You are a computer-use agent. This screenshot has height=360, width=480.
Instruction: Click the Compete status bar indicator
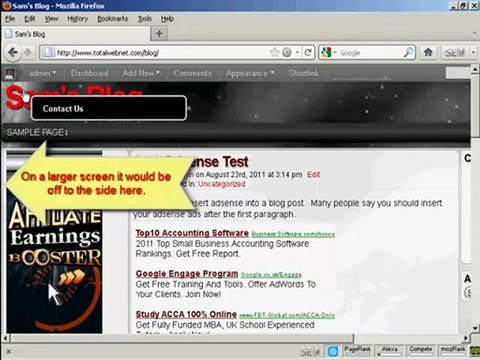point(421,351)
